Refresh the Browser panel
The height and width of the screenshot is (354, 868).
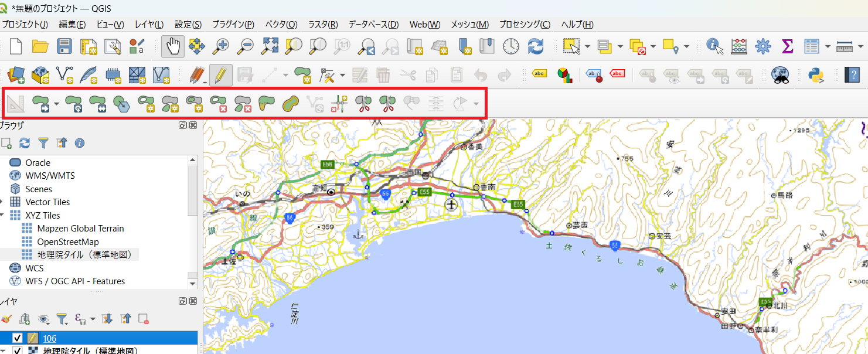25,142
